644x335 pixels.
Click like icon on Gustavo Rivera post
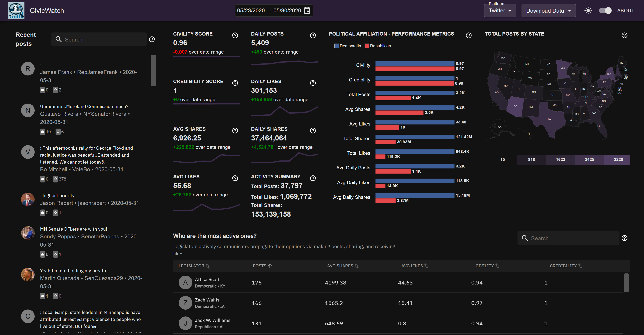coord(42,132)
